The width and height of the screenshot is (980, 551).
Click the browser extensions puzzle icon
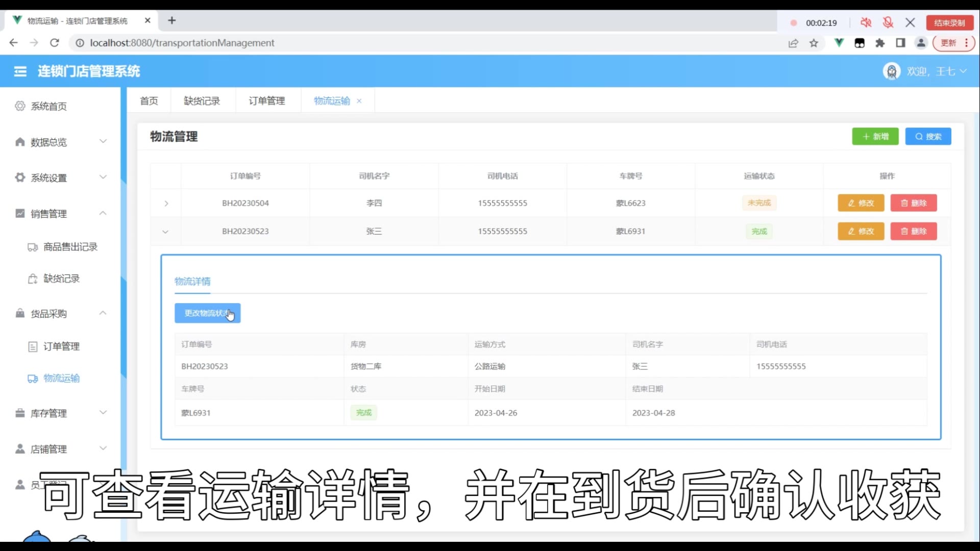(x=880, y=43)
